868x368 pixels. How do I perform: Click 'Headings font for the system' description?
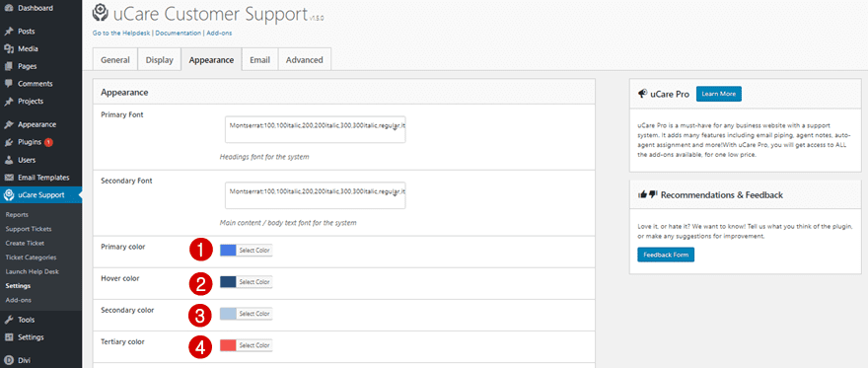(264, 157)
